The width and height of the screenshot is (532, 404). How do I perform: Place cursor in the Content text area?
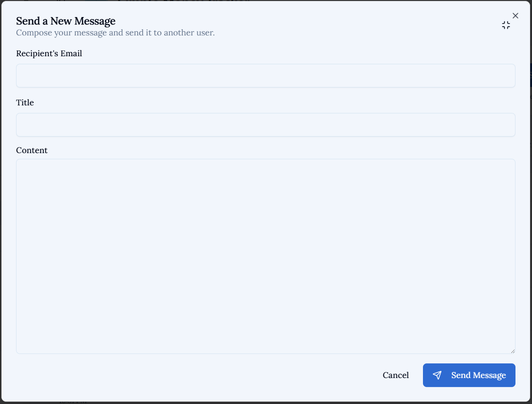click(265, 256)
